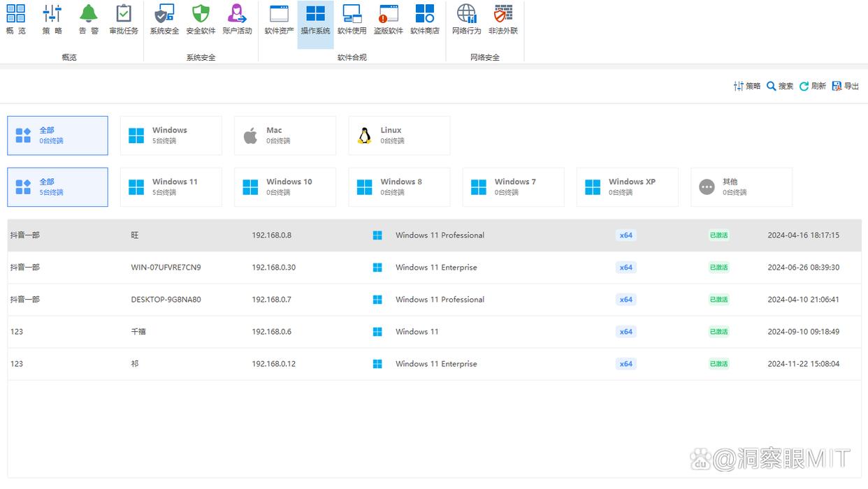Click the 已激活 badge in the 192.168.0.12 row

click(x=718, y=364)
